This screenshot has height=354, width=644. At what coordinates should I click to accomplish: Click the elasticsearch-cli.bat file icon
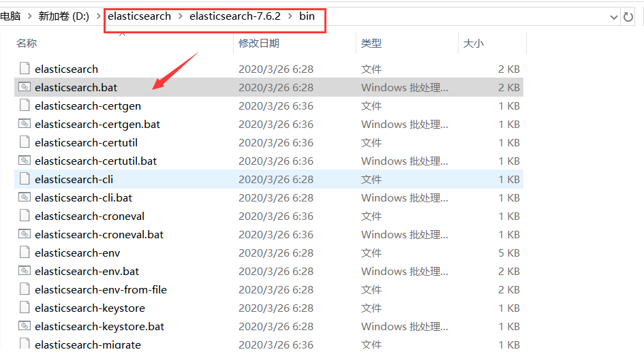click(x=25, y=197)
